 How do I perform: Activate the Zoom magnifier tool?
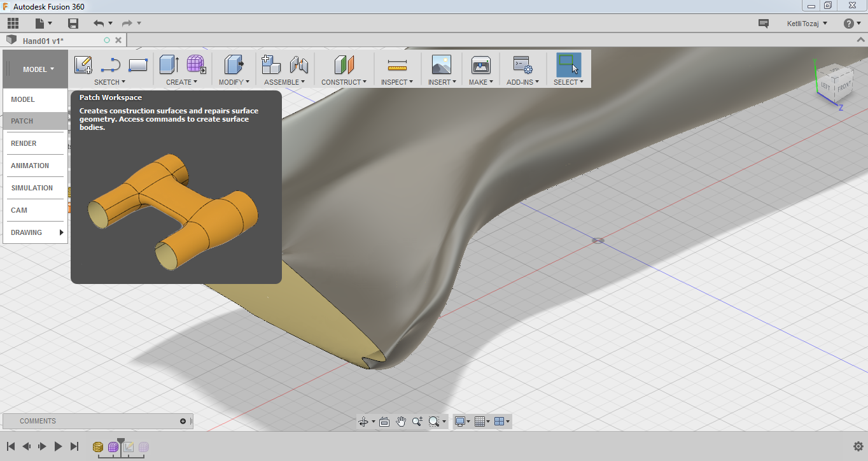417,422
